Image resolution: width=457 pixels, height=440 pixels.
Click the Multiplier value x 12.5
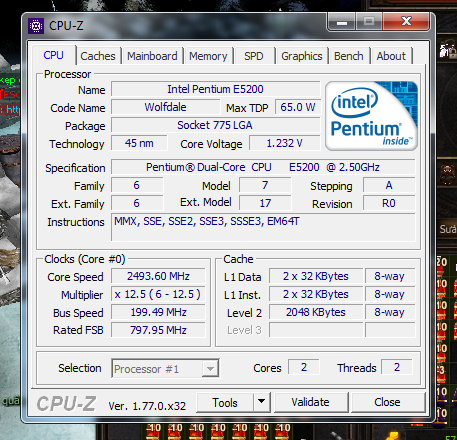coord(158,294)
